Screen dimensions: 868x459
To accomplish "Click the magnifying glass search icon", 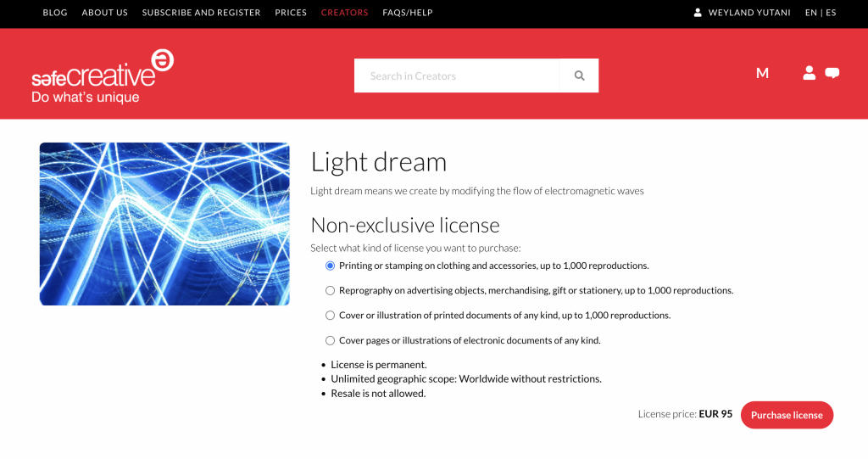I will (579, 76).
